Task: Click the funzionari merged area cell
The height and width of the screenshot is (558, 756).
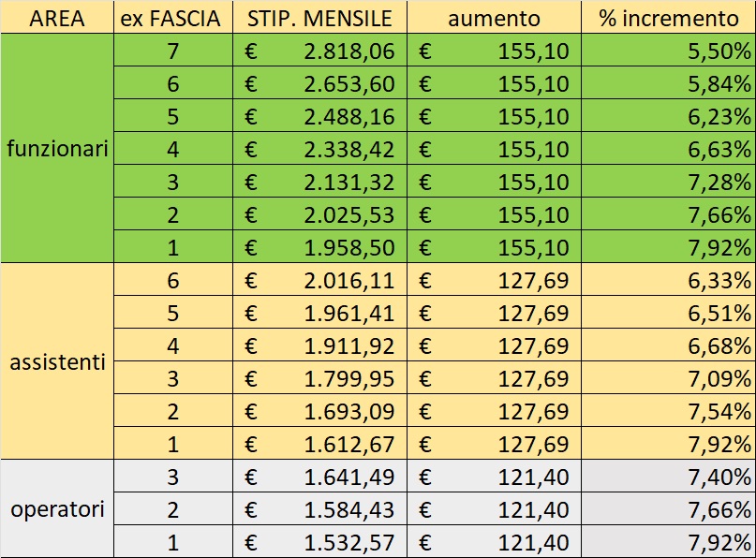Action: click(57, 148)
